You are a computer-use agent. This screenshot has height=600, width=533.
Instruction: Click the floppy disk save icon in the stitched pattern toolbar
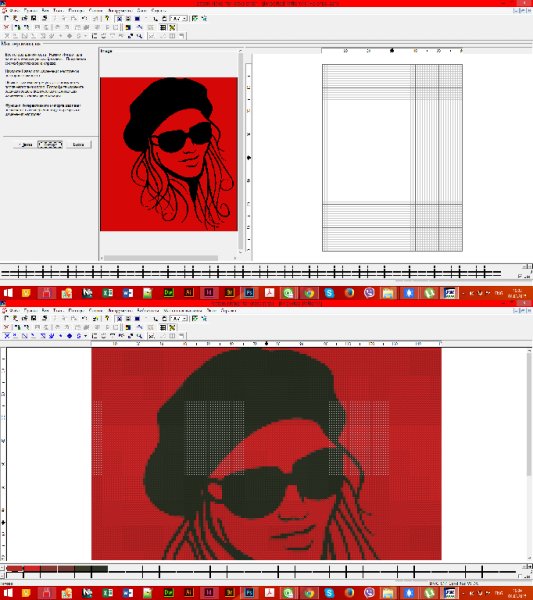pyautogui.click(x=33, y=318)
